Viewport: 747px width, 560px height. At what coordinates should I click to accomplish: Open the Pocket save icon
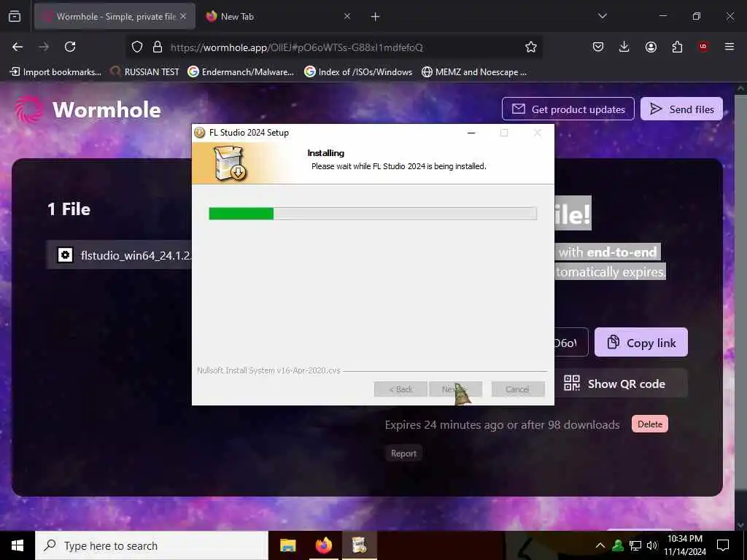[598, 47]
